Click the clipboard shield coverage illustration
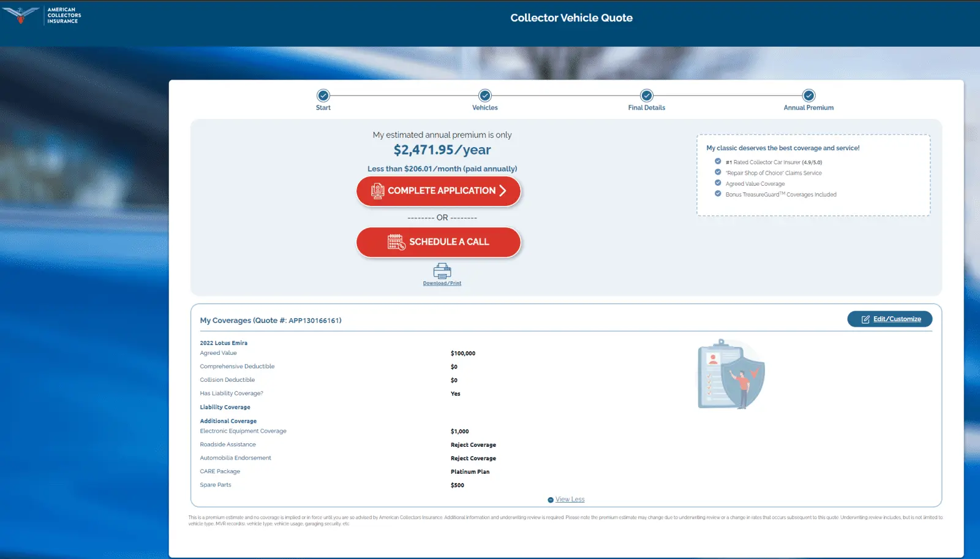 click(731, 375)
